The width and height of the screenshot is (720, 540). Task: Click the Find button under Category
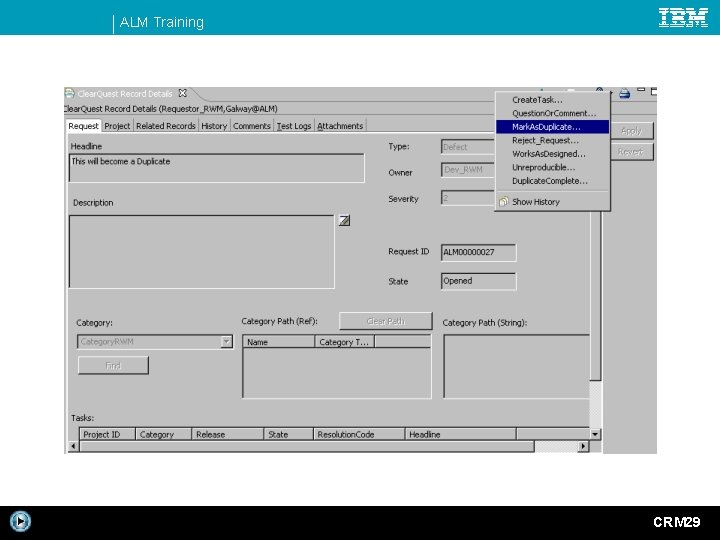(x=113, y=366)
